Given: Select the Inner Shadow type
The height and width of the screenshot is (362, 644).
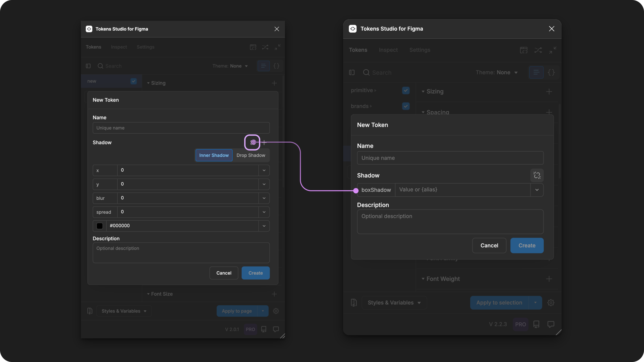Looking at the screenshot, I should pyautogui.click(x=214, y=155).
